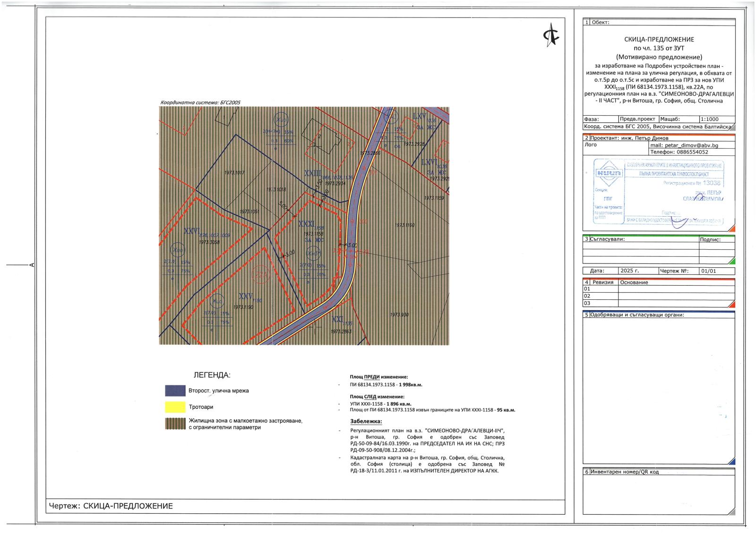
Task: Click the scale value 1:1000
Action: [x=709, y=119]
